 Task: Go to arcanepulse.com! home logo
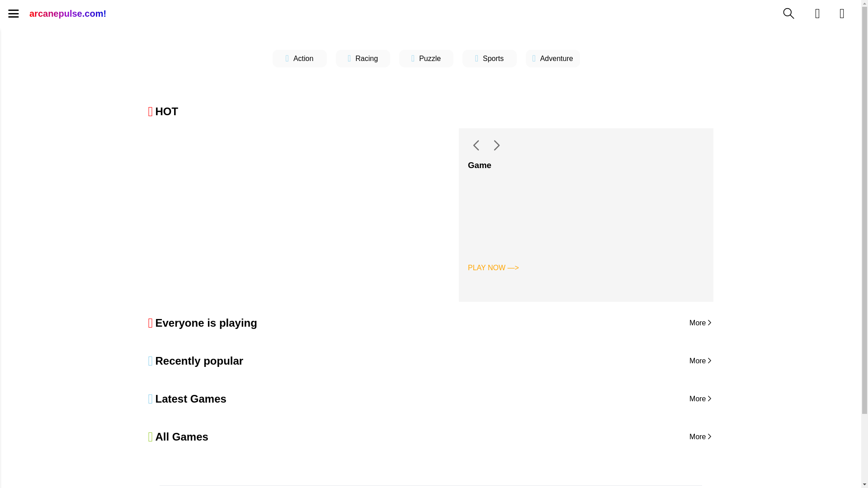point(68,14)
